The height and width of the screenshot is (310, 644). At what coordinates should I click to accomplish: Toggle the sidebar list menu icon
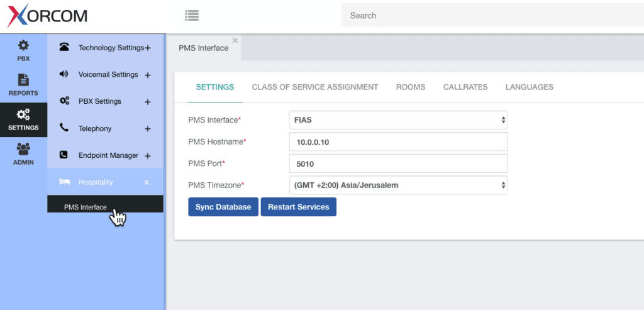click(x=192, y=16)
